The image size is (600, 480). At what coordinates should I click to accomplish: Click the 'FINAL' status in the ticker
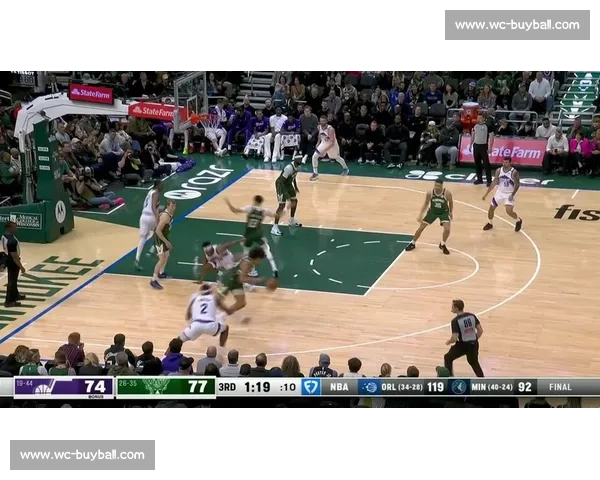tap(560, 387)
